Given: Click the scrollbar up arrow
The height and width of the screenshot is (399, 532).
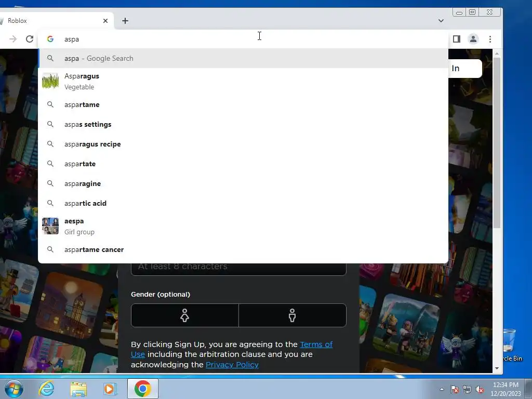Looking at the screenshot, I should pos(497,54).
